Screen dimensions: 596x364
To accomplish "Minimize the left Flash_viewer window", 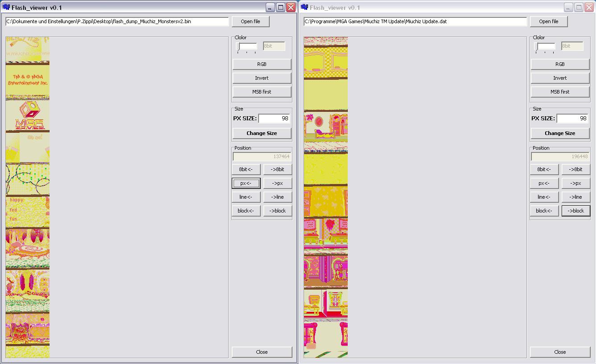I will (x=270, y=7).
